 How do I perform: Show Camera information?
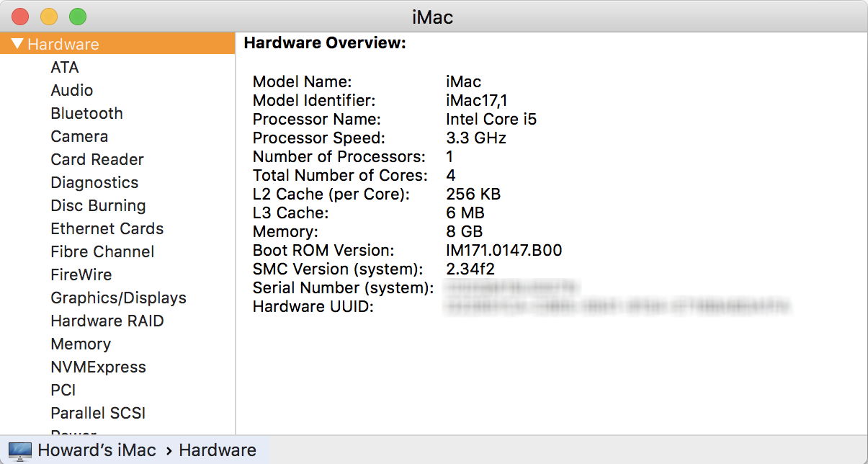pyautogui.click(x=79, y=136)
